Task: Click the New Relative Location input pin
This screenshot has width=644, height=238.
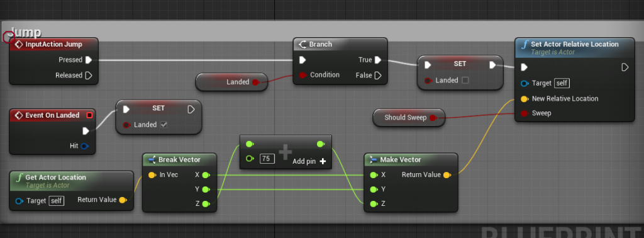Action: [524, 99]
